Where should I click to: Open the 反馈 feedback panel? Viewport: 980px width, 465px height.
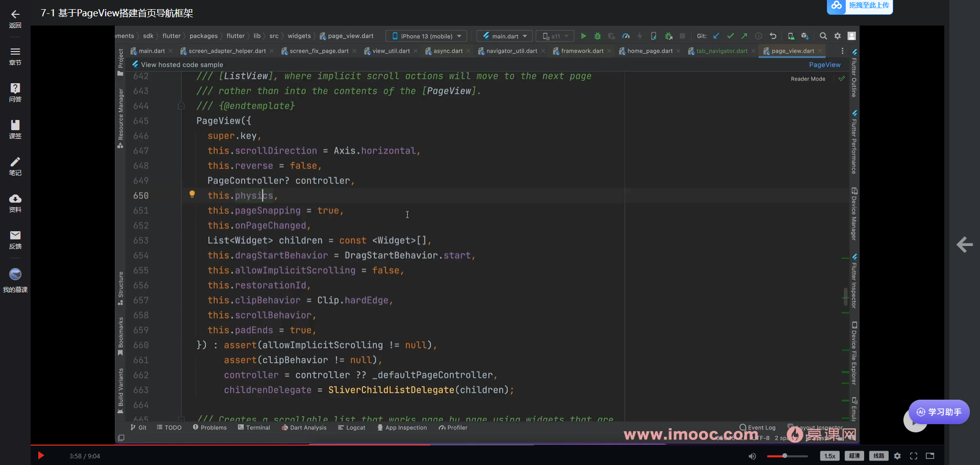(x=15, y=240)
